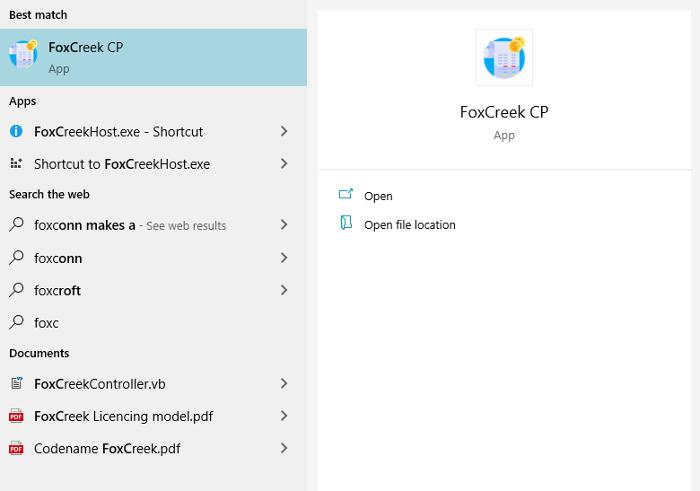Click the large FoxCreek CP icon in preview pane
Image resolution: width=700 pixels, height=491 pixels.
(x=504, y=58)
